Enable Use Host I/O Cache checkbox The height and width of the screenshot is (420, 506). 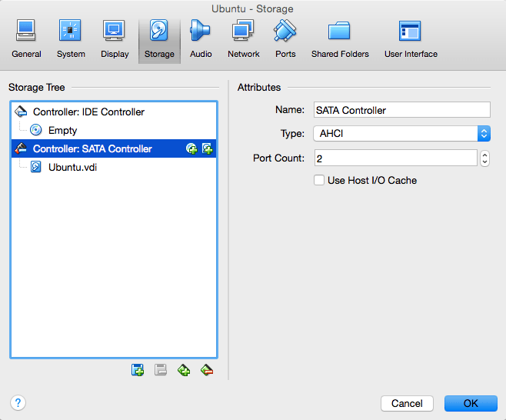(319, 180)
